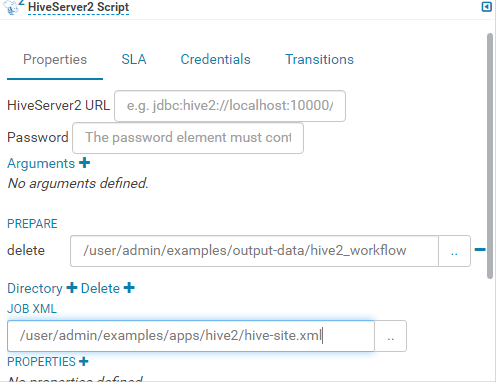
Task: Select the Properties tab
Action: [55, 60]
